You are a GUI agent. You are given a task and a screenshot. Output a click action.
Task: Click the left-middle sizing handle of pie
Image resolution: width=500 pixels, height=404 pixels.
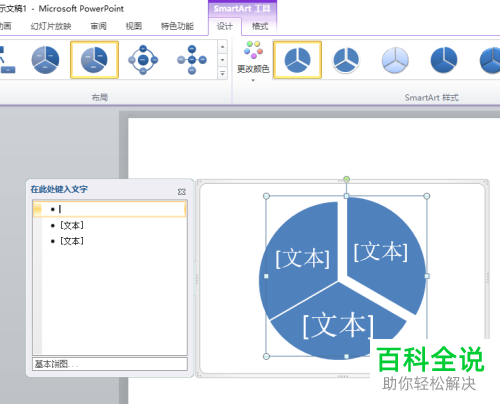(266, 276)
